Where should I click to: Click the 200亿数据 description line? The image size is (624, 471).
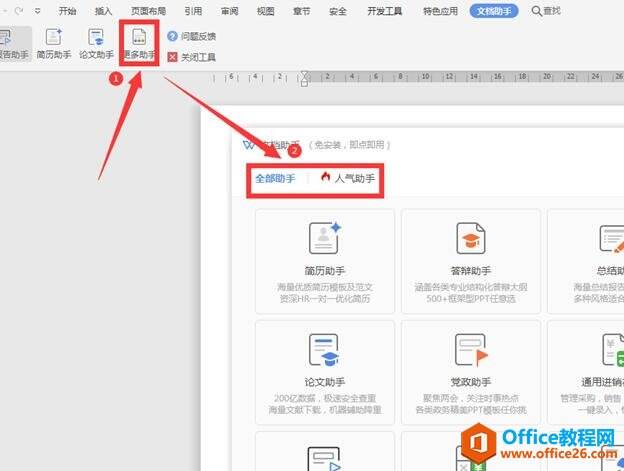[325, 398]
